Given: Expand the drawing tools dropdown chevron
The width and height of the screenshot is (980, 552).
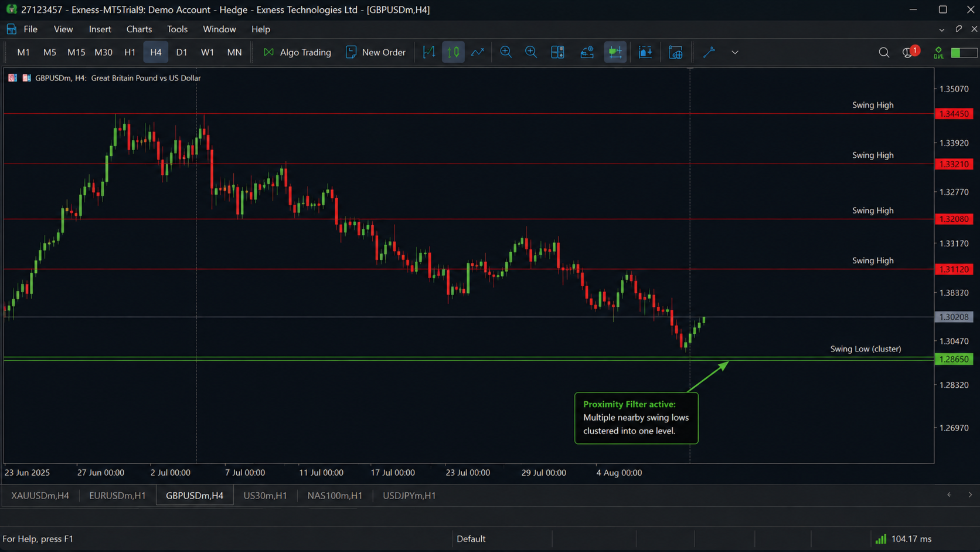Looking at the screenshot, I should coord(735,52).
